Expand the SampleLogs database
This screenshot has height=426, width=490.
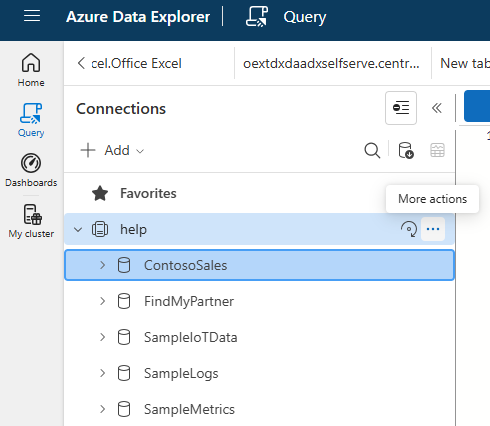click(103, 373)
